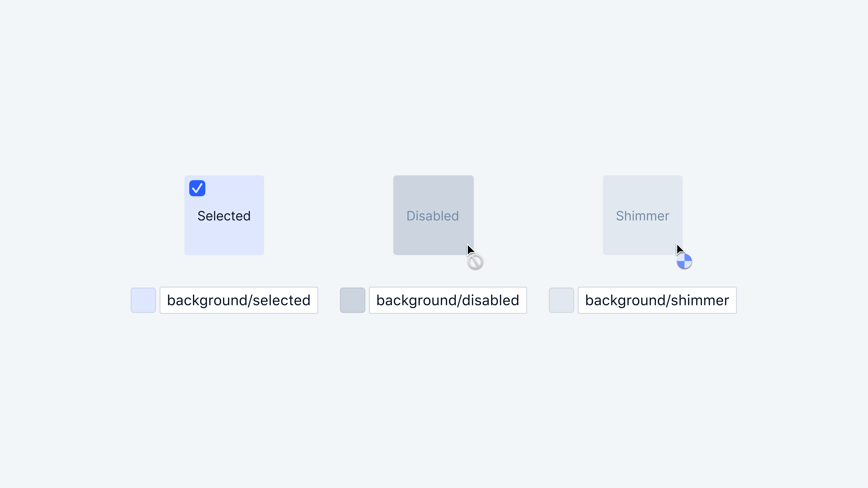This screenshot has width=868, height=488.
Task: Click the Shimmer label text
Action: click(642, 216)
